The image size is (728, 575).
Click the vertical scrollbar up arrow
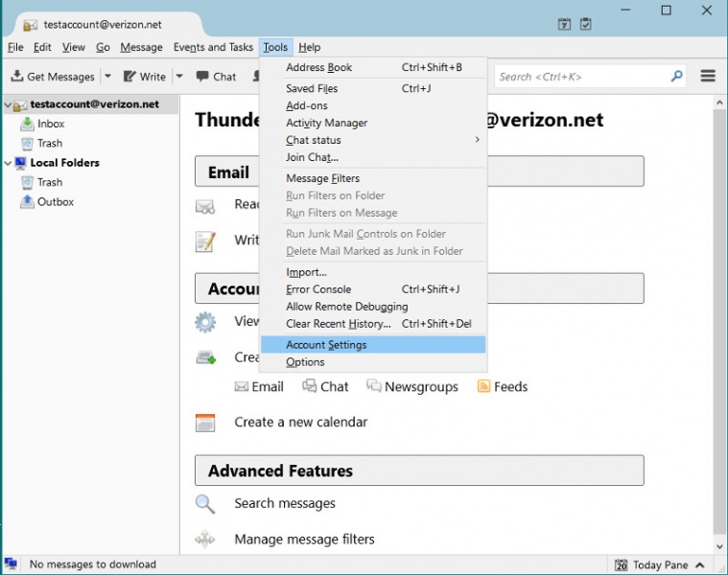click(719, 103)
